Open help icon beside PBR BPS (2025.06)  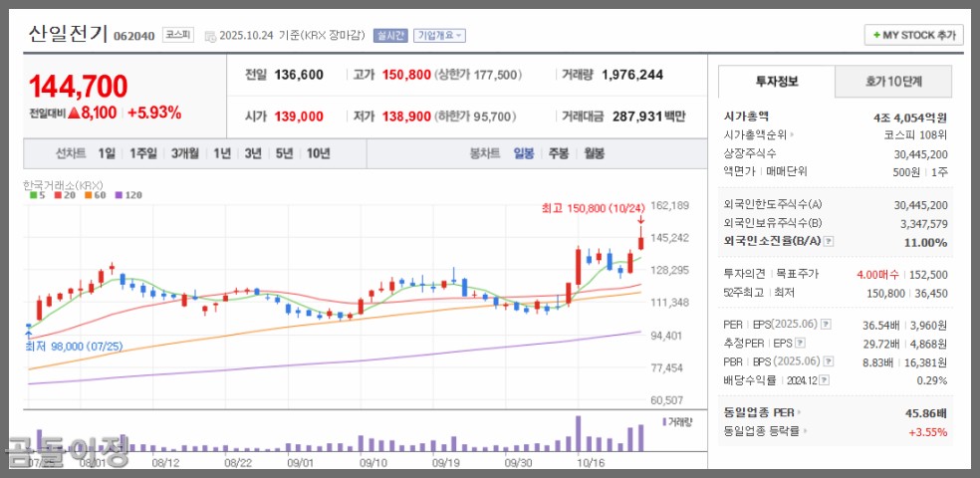pos(829,361)
